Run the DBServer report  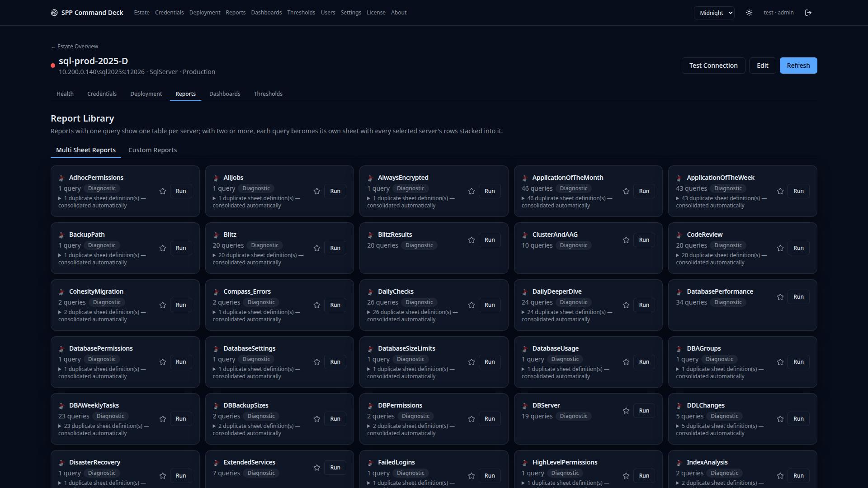pyautogui.click(x=644, y=411)
